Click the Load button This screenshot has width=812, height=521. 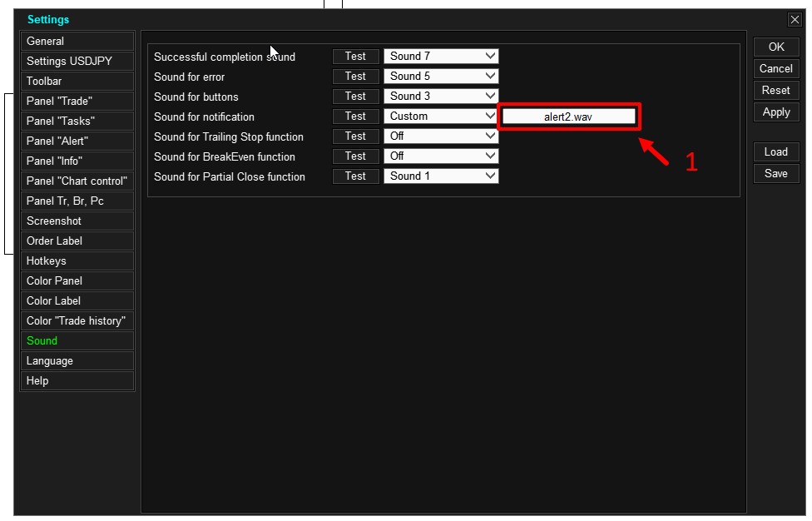[776, 151]
